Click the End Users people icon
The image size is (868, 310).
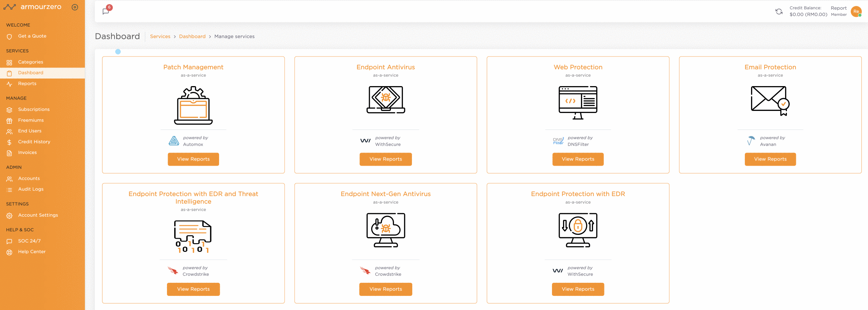pyautogui.click(x=9, y=132)
